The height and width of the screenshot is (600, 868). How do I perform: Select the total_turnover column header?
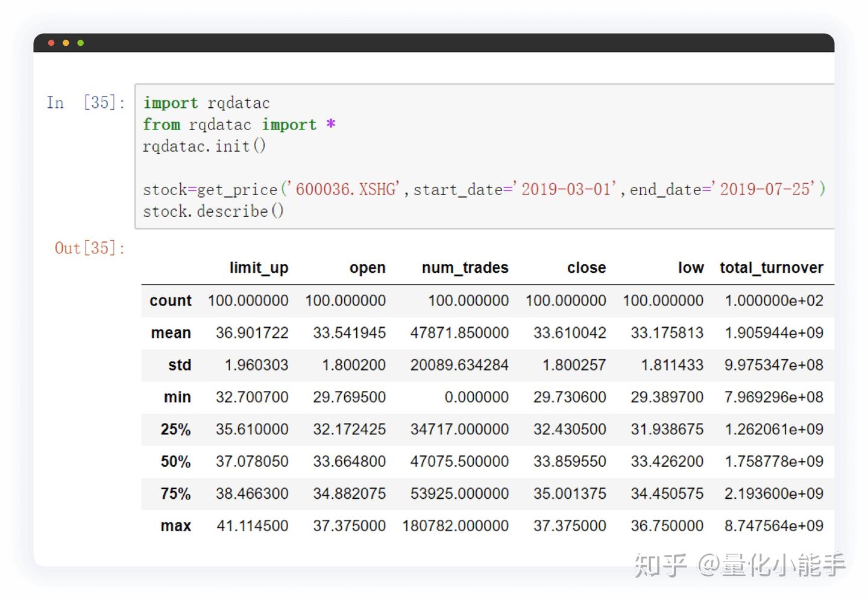[772, 267]
